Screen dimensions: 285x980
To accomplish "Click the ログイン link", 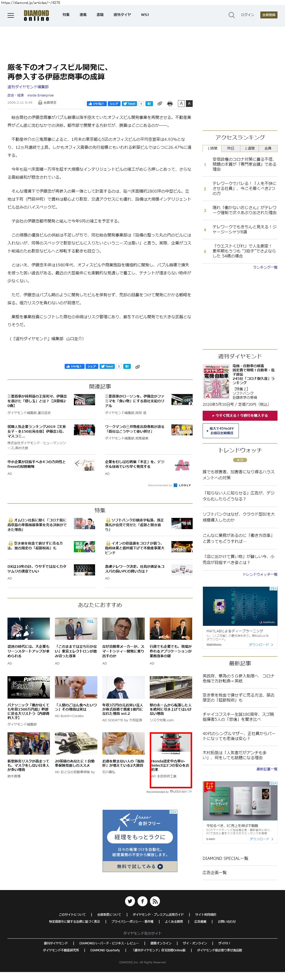I will [x=247, y=15].
